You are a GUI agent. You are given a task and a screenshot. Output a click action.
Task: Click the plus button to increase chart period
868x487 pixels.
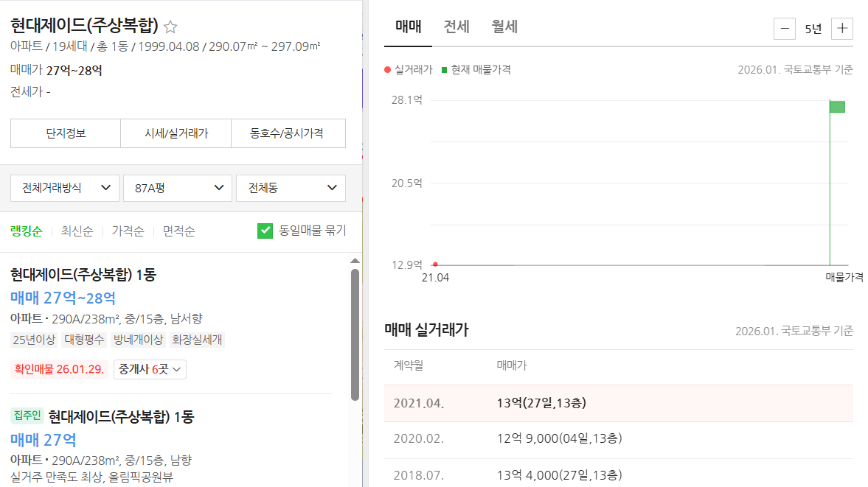(842, 29)
